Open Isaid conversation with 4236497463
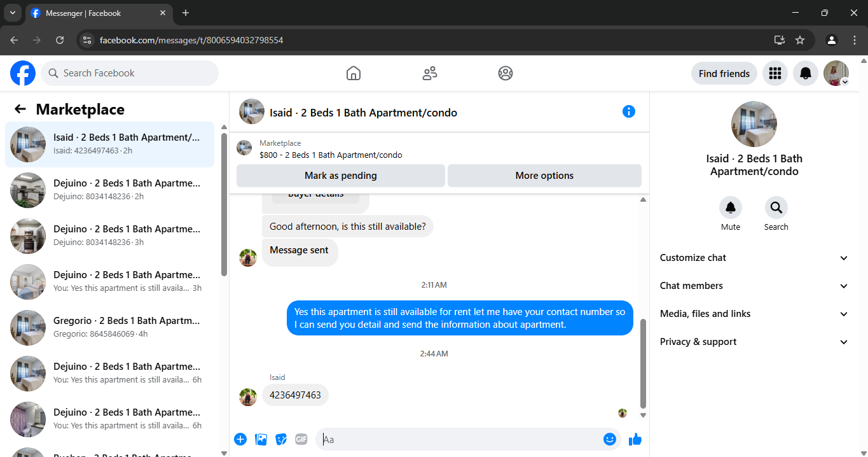868x457 pixels. coord(109,144)
